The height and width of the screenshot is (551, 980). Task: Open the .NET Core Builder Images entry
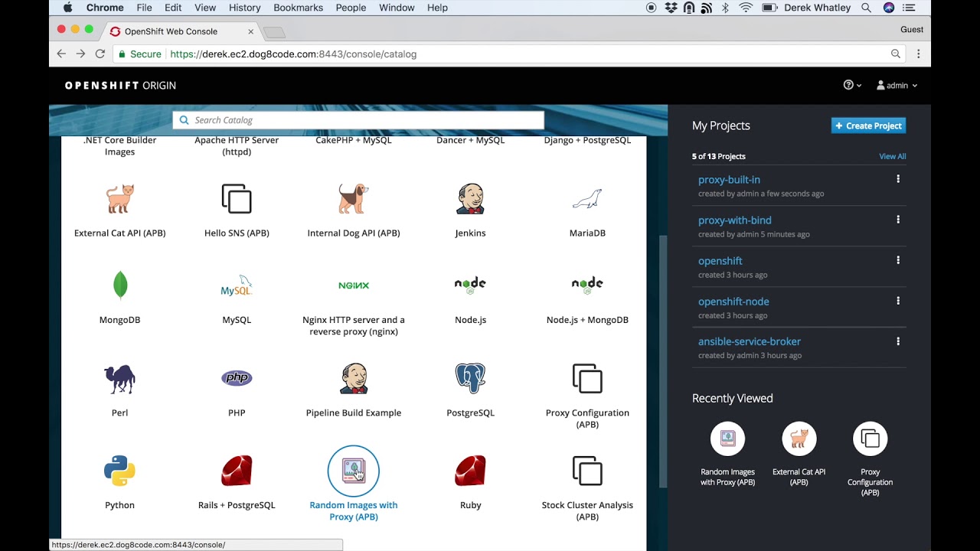pyautogui.click(x=119, y=146)
